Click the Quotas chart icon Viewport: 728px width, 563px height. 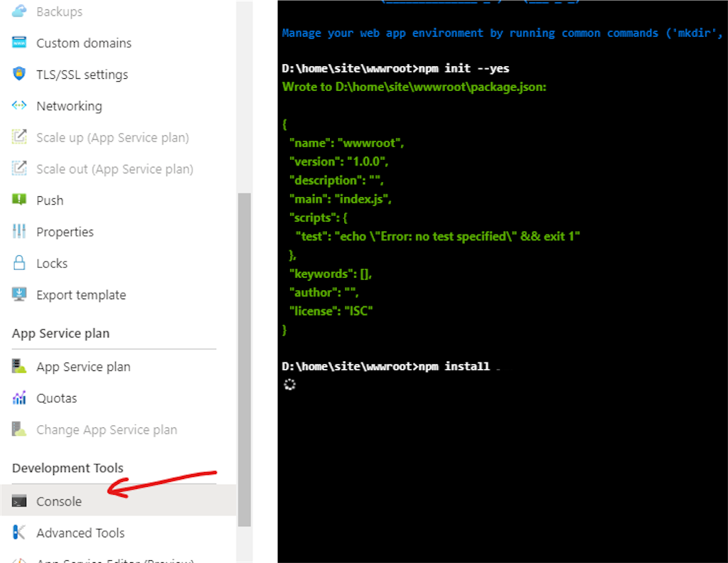click(19, 398)
